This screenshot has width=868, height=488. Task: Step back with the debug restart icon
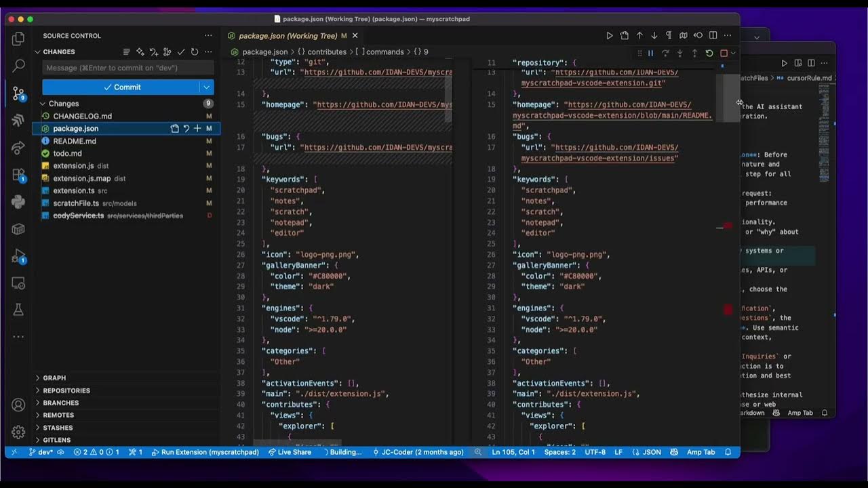(709, 53)
